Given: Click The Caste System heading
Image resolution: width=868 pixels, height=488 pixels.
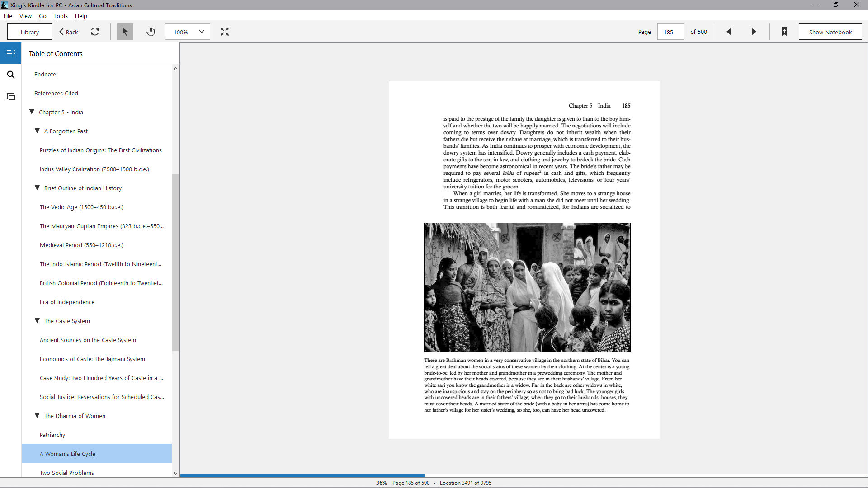Looking at the screenshot, I should coord(67,321).
